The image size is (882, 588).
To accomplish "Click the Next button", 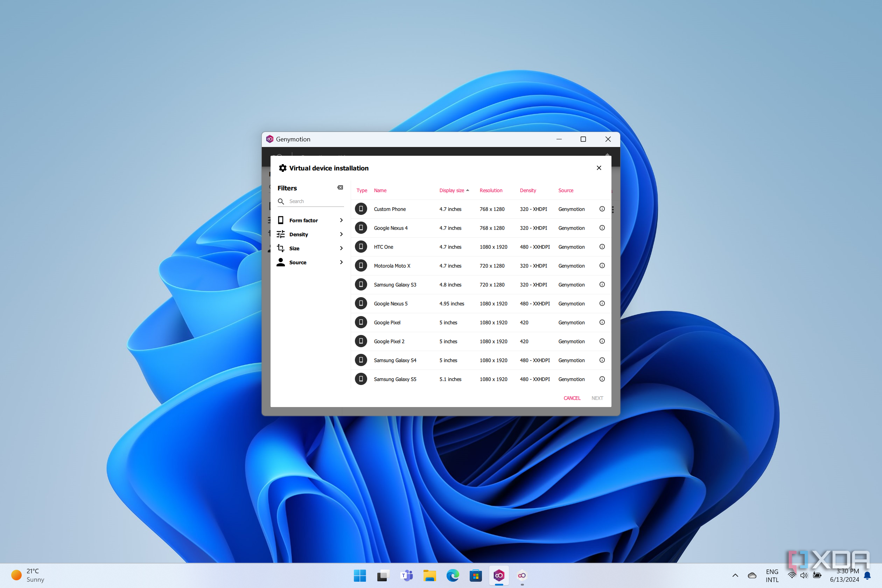I will (597, 398).
